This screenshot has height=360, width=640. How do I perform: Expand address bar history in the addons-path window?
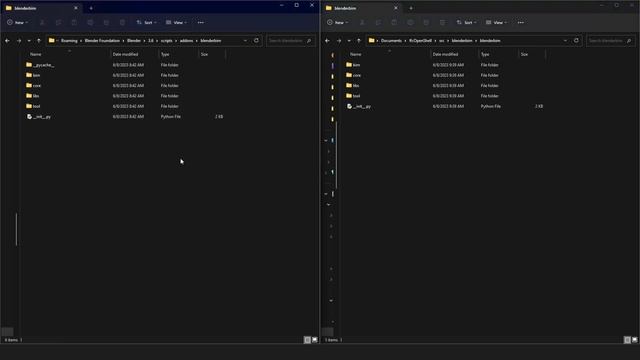245,40
